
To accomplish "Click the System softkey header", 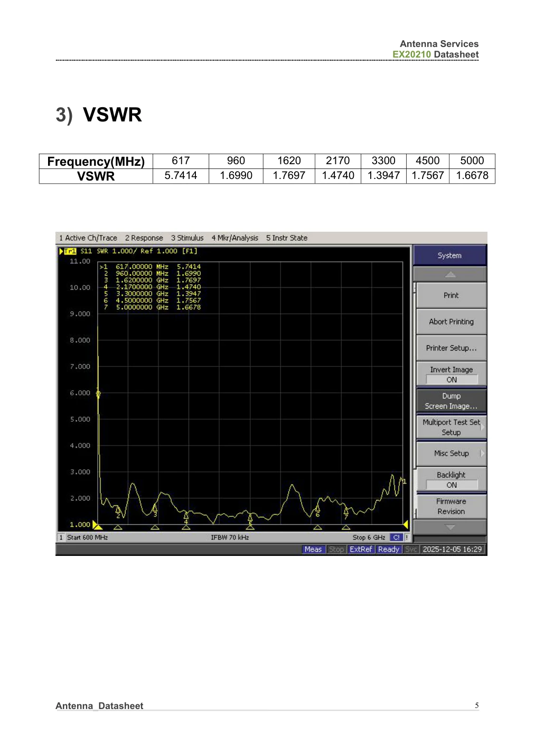I will click(x=449, y=256).
